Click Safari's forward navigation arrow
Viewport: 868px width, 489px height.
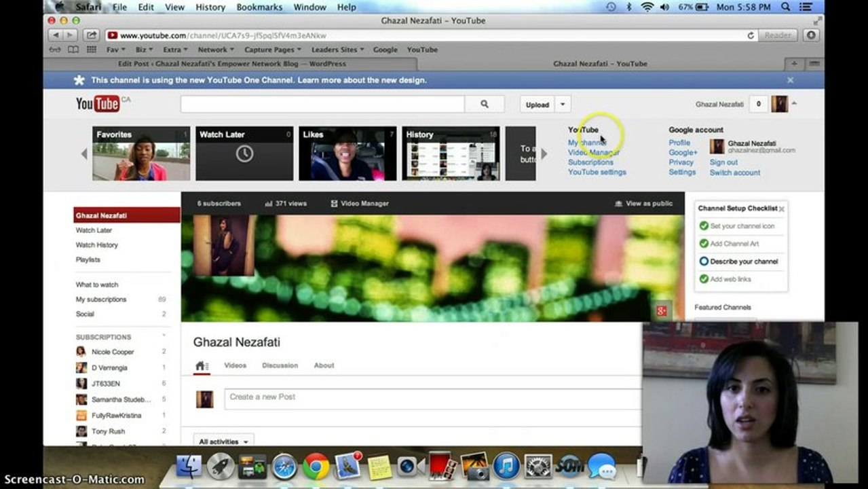[71, 35]
